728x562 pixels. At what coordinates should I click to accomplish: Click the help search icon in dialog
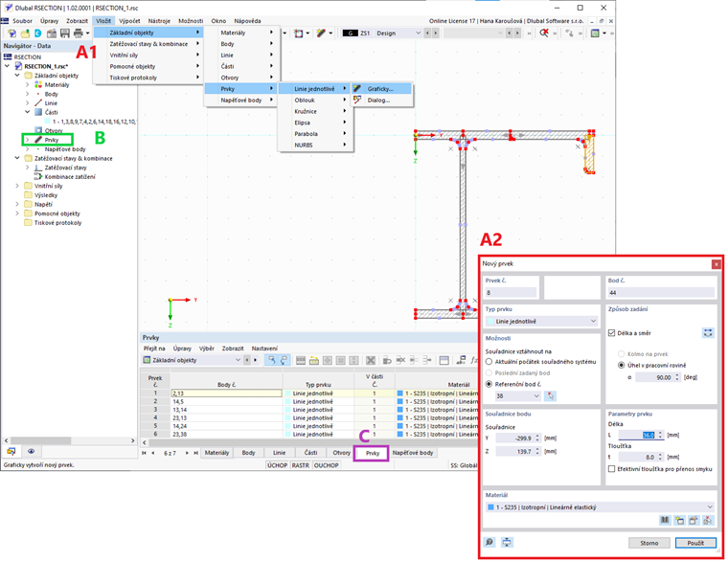click(x=489, y=542)
